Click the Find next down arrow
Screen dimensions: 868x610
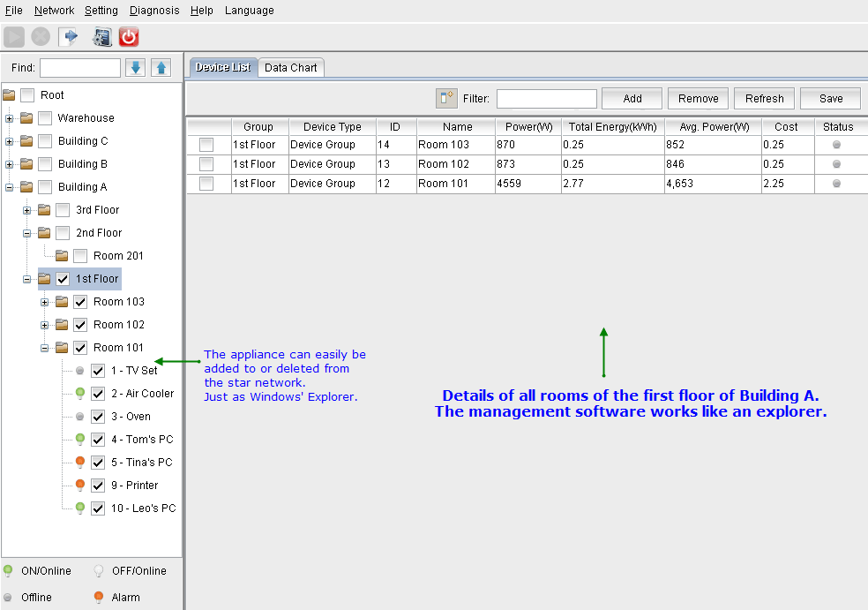point(136,68)
